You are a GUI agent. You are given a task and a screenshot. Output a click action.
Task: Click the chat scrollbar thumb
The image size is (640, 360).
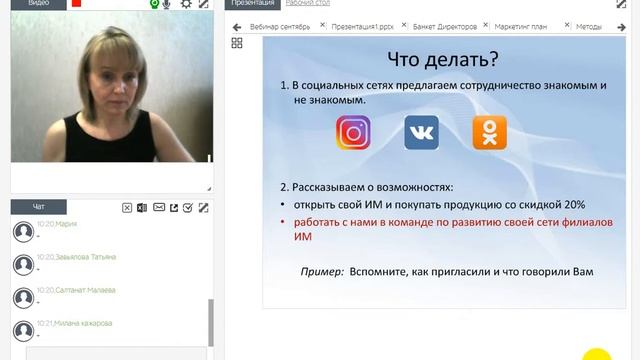[x=211, y=322]
